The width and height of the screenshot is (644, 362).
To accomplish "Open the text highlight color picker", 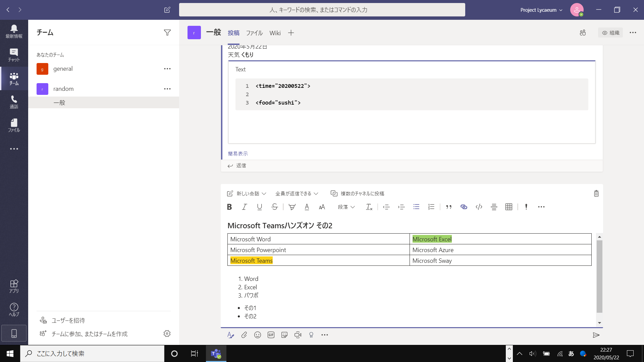I will click(x=292, y=207).
